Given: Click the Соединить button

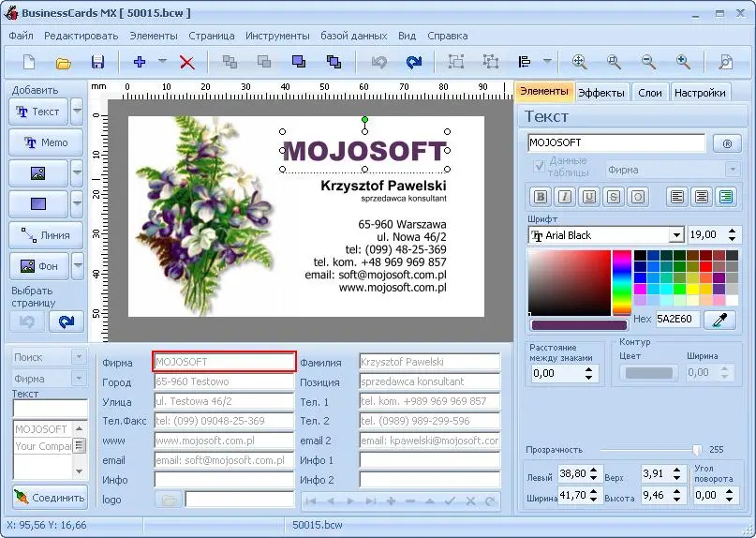Looking at the screenshot, I should coord(50,498).
